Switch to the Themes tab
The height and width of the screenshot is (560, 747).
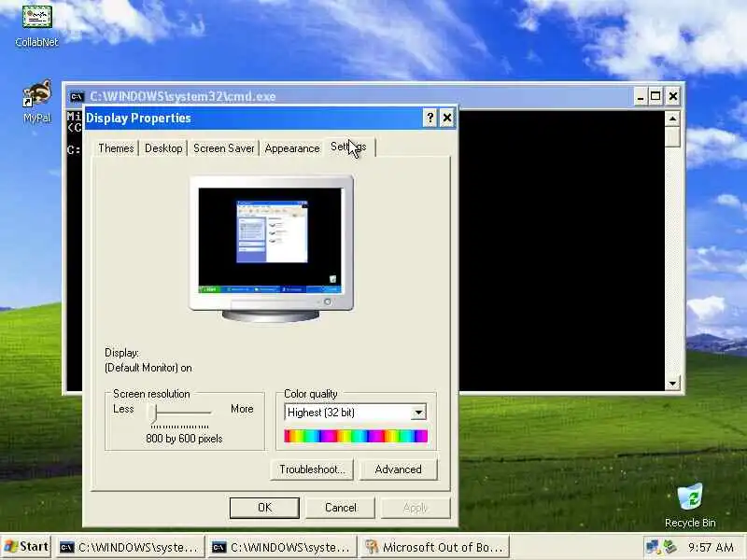pyautogui.click(x=116, y=148)
